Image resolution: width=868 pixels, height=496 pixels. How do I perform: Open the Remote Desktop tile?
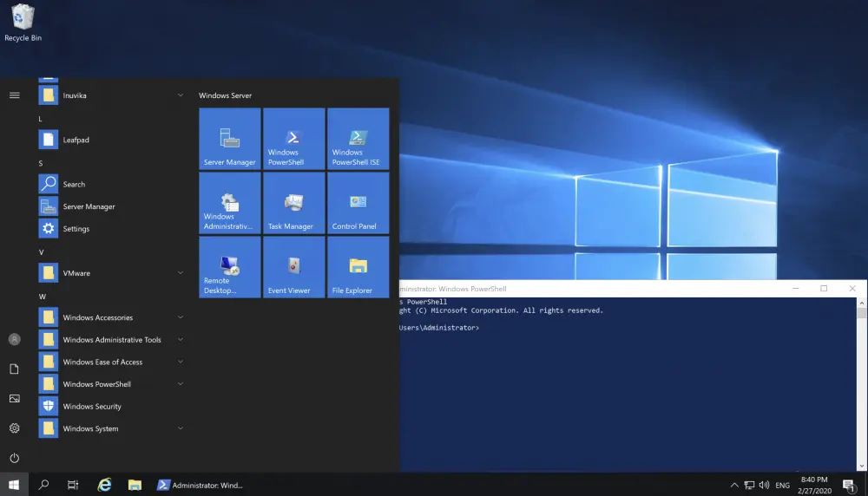pos(230,267)
